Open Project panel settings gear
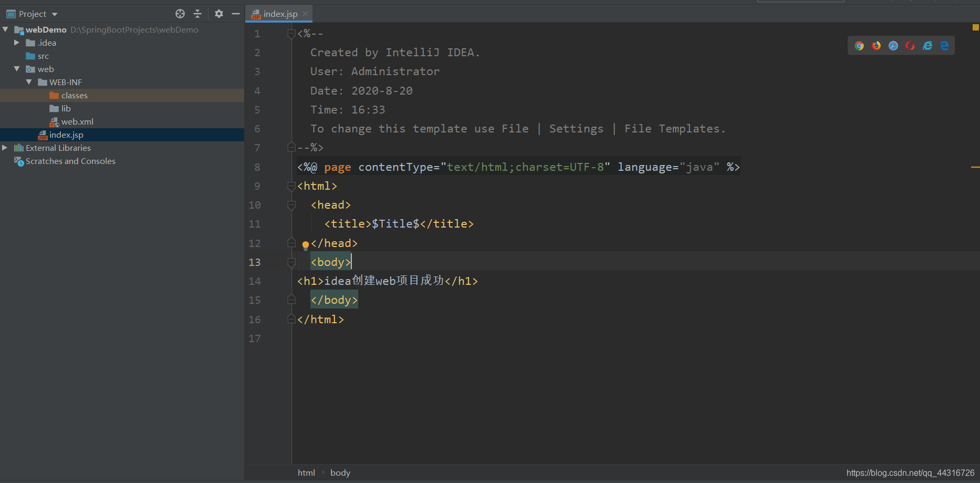The image size is (980, 483). (x=219, y=14)
